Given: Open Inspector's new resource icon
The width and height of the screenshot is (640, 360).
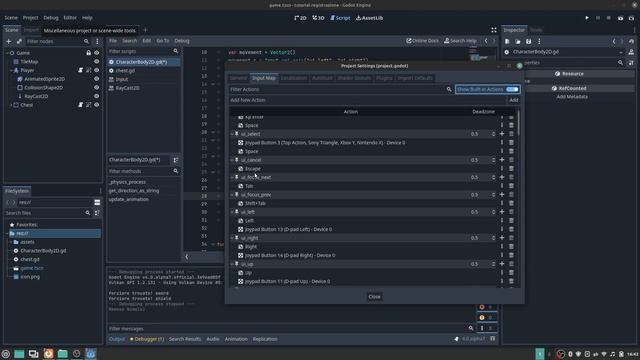Looking at the screenshot, I should tap(507, 41).
